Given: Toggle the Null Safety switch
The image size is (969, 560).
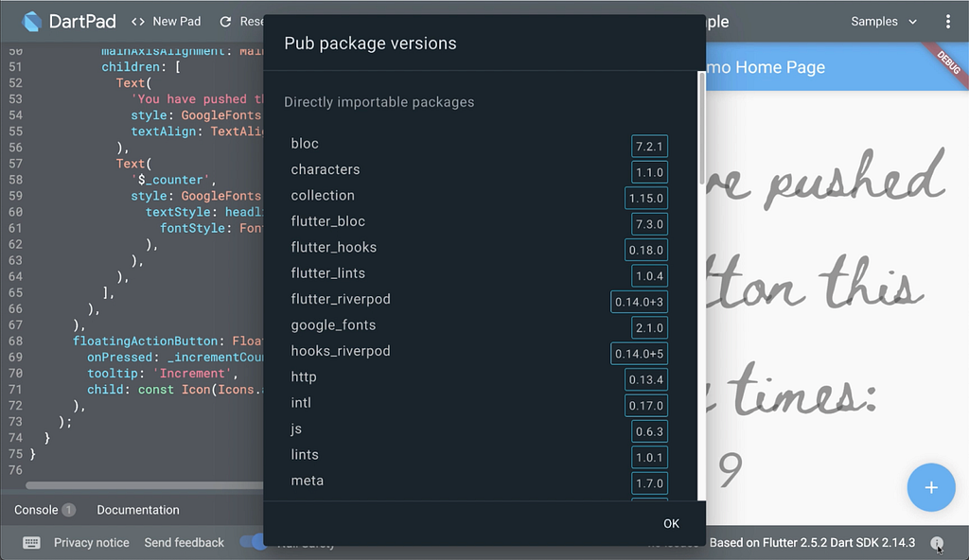Looking at the screenshot, I should pyautogui.click(x=253, y=542).
